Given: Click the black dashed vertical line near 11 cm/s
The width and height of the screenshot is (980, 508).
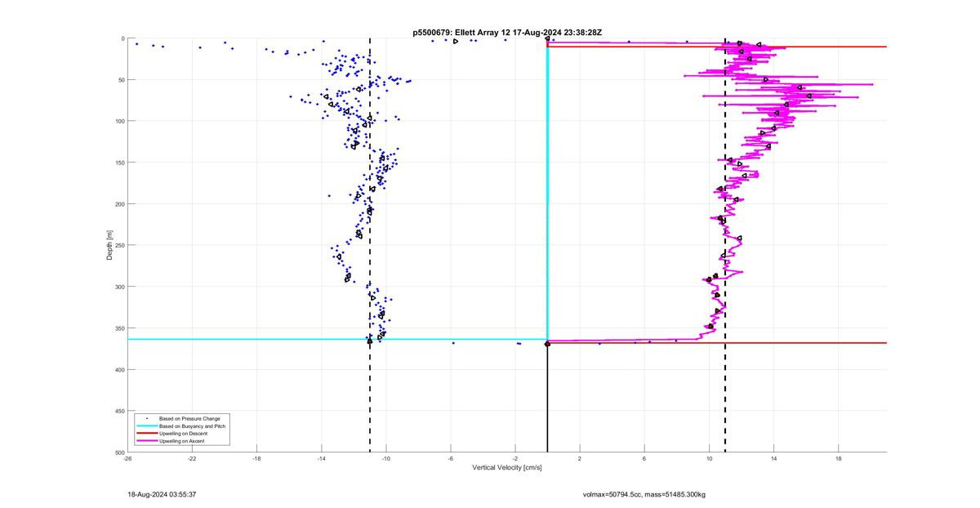Looking at the screenshot, I should click(725, 245).
